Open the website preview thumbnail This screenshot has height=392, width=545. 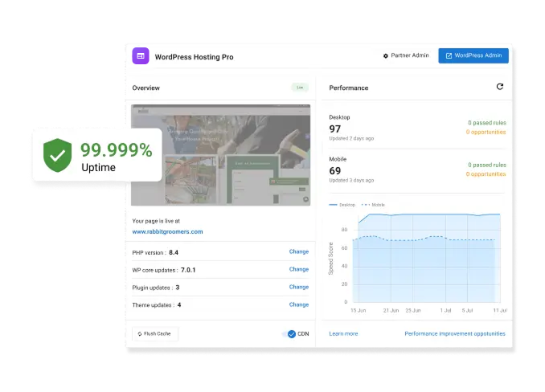tap(221, 155)
